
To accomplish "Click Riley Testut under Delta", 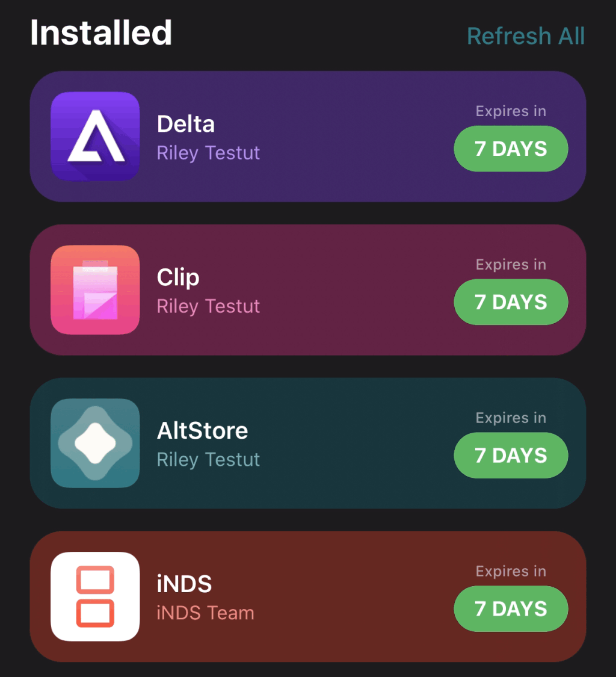I will 208,153.
